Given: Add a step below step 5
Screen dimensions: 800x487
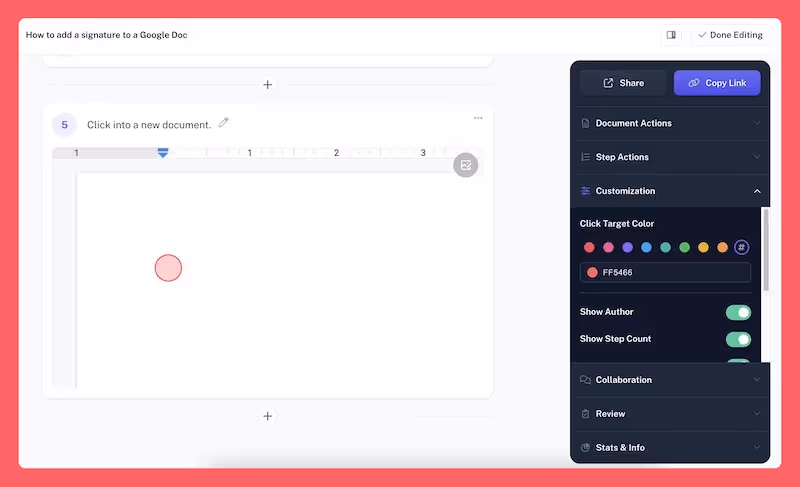Looking at the screenshot, I should coord(268,416).
